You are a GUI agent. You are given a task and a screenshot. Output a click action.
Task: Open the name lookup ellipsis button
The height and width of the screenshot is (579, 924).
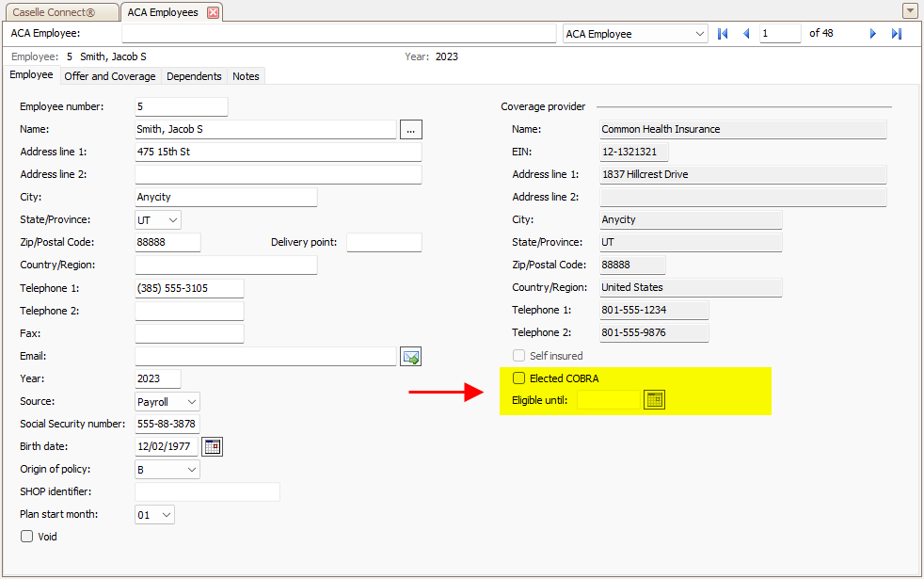[411, 129]
